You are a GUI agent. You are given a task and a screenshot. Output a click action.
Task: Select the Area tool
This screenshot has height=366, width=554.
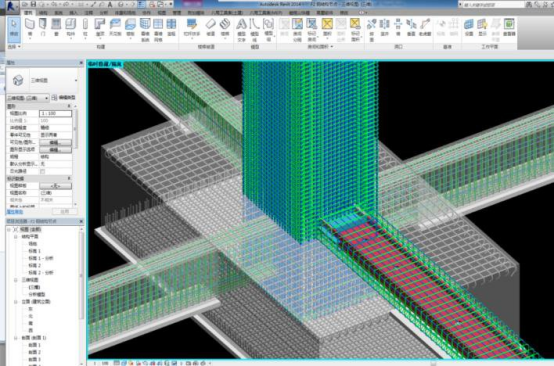(327, 28)
